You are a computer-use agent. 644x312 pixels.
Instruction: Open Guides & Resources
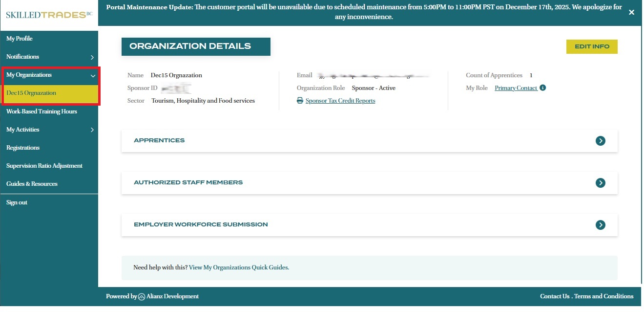coord(32,184)
